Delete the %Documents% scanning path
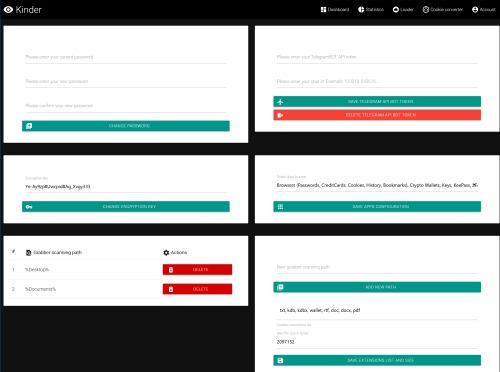Viewport: 500px width, 372px height. (197, 289)
